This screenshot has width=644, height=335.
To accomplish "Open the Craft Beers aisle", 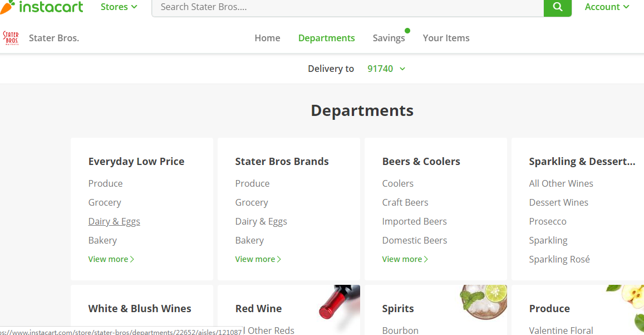I will point(405,202).
